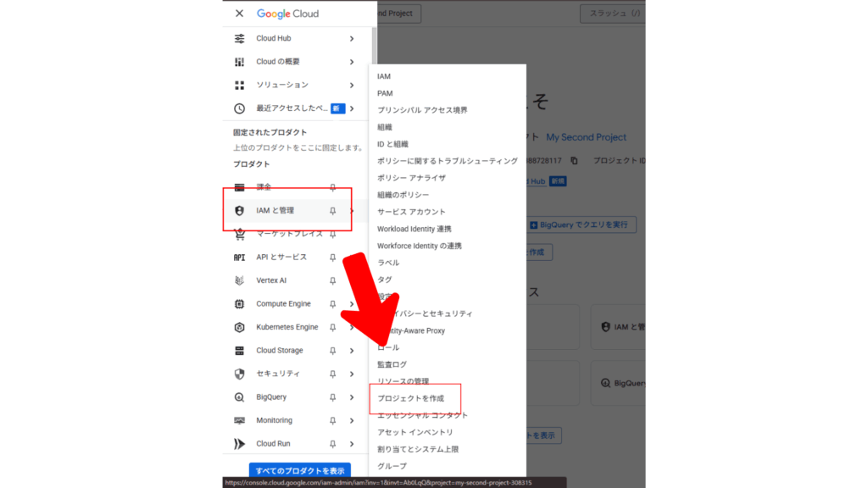The height and width of the screenshot is (488, 868).
Task: Click the Cloud の概要 dashboard icon
Action: tap(239, 62)
